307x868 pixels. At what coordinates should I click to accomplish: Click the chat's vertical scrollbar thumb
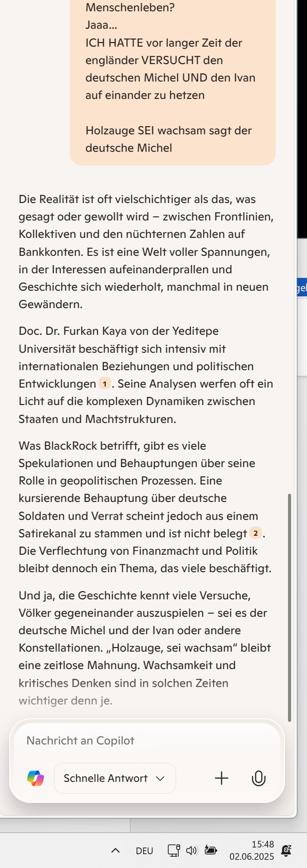pyautogui.click(x=290, y=608)
